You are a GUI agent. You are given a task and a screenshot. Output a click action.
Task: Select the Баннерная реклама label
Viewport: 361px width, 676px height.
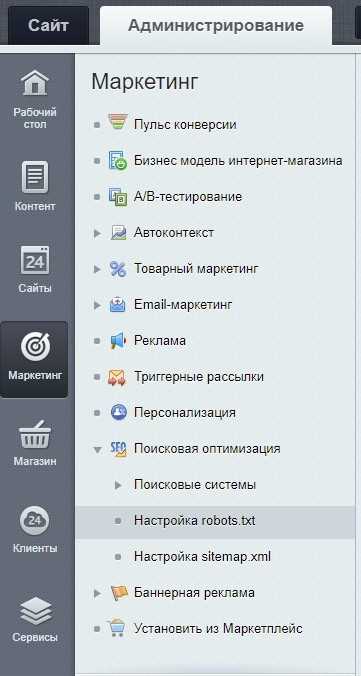click(x=194, y=593)
